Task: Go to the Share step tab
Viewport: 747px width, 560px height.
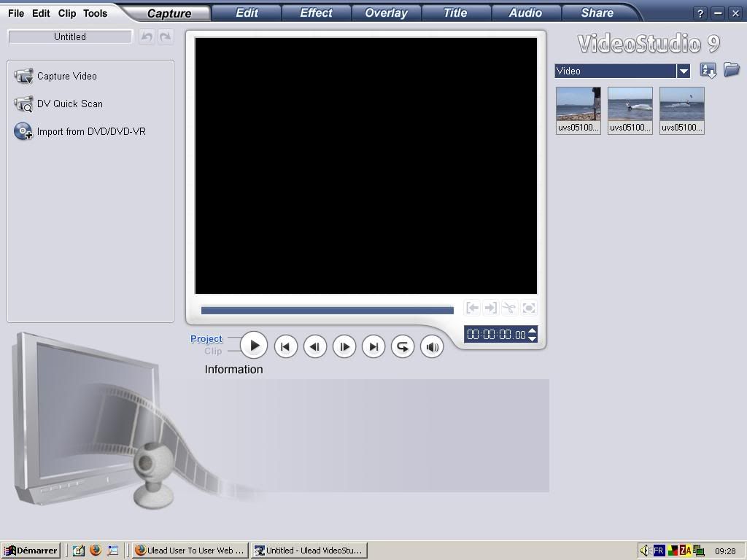Action: pyautogui.click(x=597, y=13)
